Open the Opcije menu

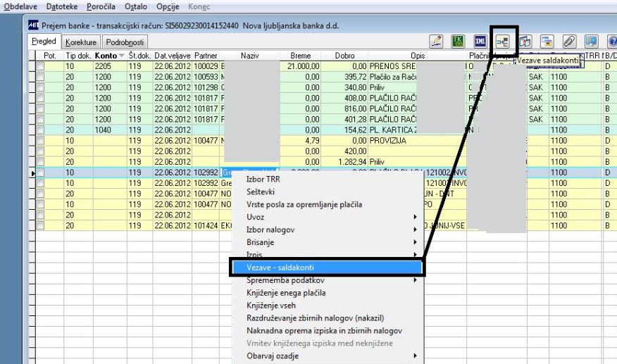(168, 7)
